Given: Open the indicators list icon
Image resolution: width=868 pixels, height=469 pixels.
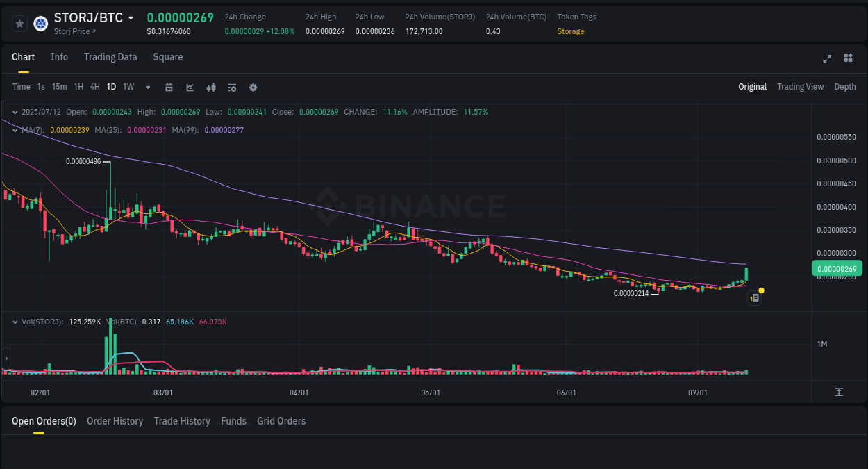Looking at the screenshot, I should click(x=231, y=87).
